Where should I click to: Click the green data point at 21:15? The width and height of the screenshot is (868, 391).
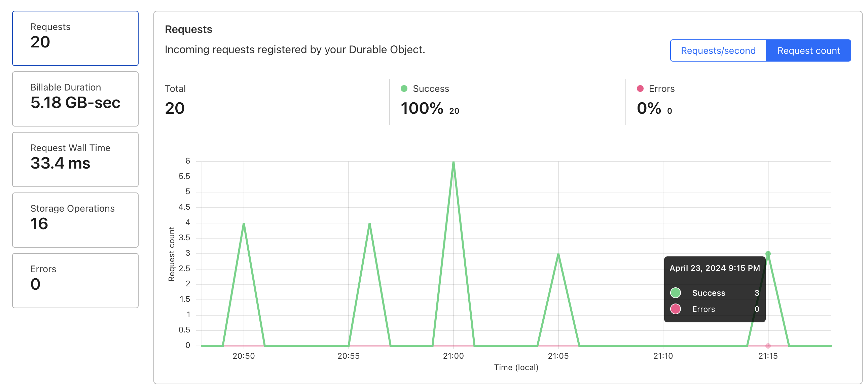[768, 254]
